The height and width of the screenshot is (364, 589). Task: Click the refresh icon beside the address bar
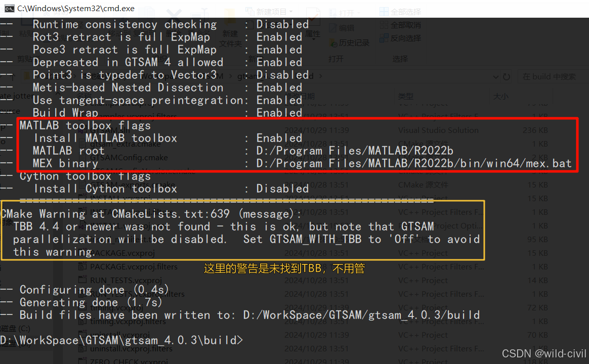click(x=506, y=76)
